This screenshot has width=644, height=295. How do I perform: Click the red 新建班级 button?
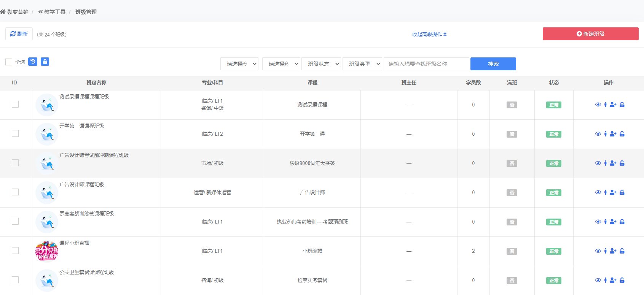[x=591, y=34]
